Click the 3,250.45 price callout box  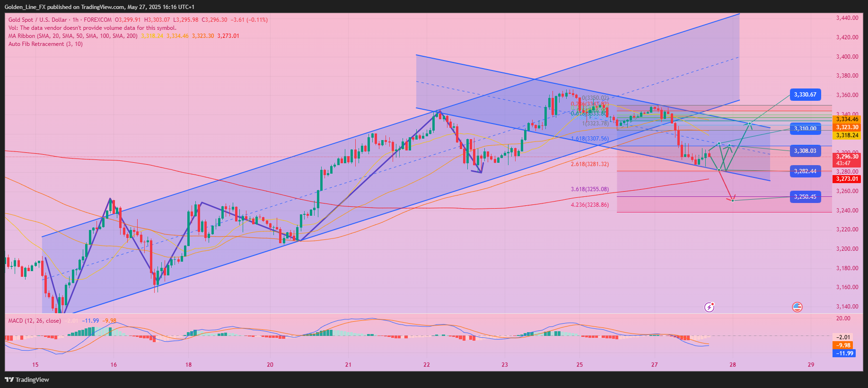tap(805, 197)
